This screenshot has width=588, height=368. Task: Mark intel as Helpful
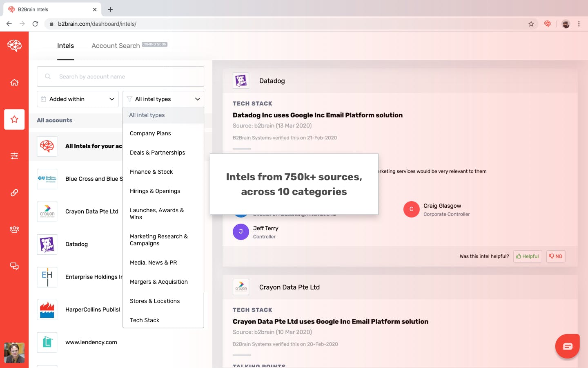click(x=528, y=256)
